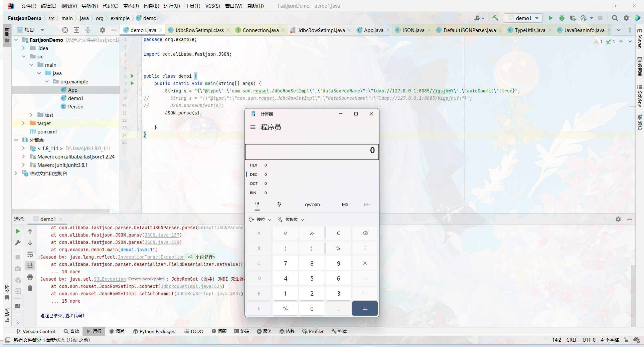The image size is (644, 347).
Task: Show hidden editor tabs dropdown
Action: coord(619,30)
